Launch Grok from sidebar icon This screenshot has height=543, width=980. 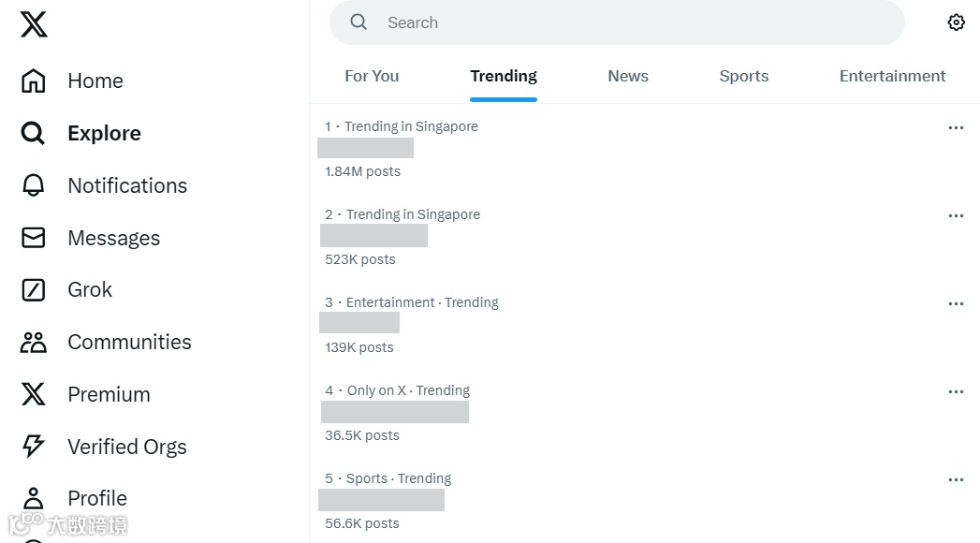pyautogui.click(x=34, y=290)
